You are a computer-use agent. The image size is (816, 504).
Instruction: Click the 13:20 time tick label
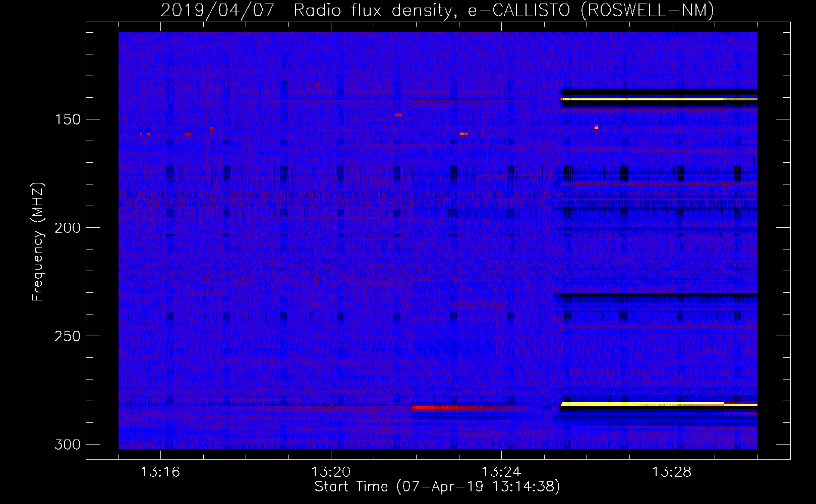tap(331, 472)
